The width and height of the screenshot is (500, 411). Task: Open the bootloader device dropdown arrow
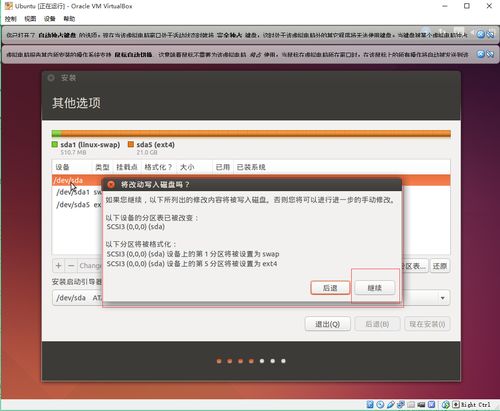pyautogui.click(x=443, y=298)
